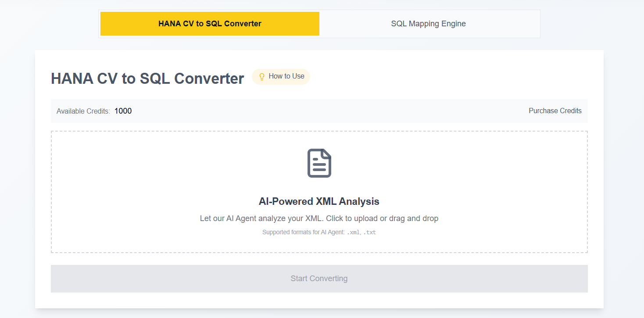Viewport: 644px width, 318px height.
Task: Select the HANA CV to SQL Converter tab
Action: click(x=210, y=24)
